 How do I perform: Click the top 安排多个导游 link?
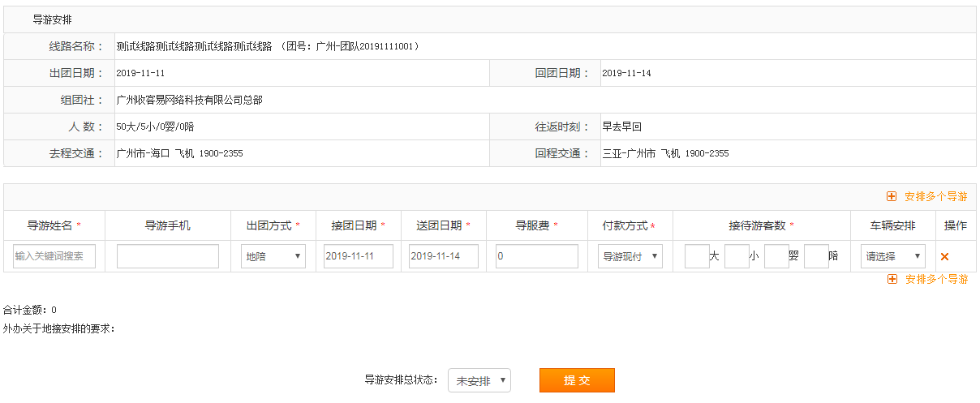[935, 196]
